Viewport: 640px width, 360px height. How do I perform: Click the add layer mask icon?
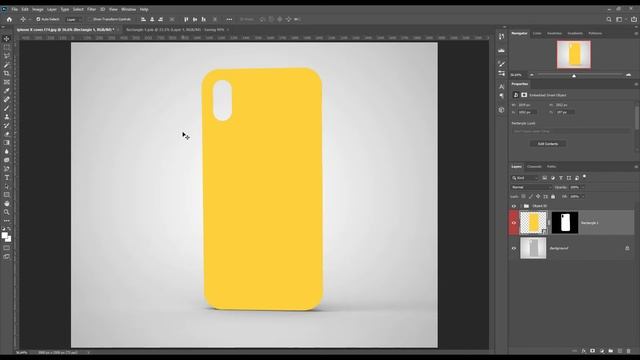coord(592,351)
